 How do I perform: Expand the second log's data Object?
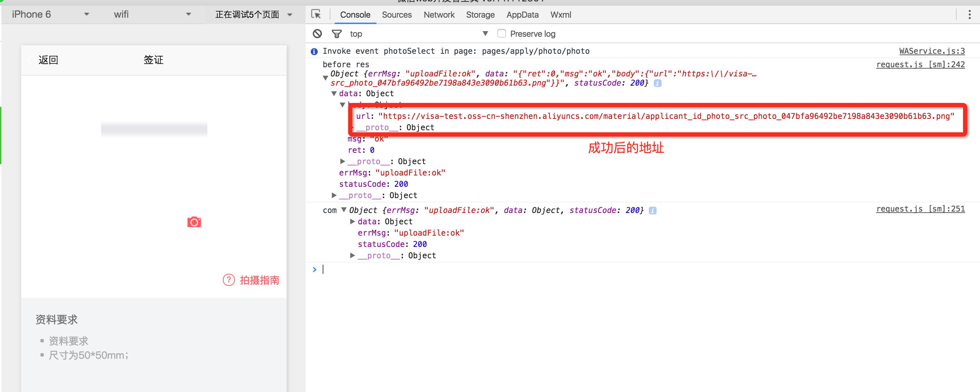point(352,221)
